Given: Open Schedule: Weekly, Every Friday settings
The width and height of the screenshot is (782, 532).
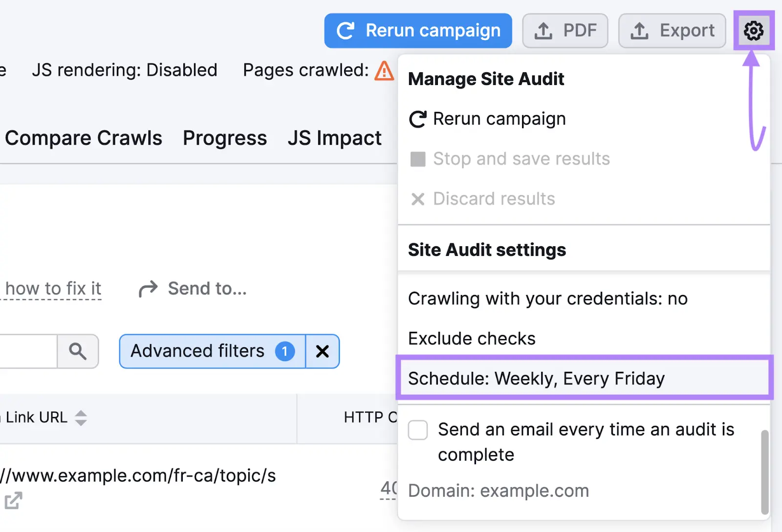Looking at the screenshot, I should coord(536,378).
